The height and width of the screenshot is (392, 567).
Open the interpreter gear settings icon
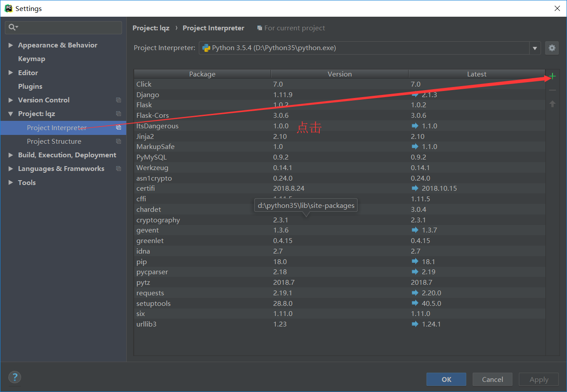pyautogui.click(x=552, y=48)
